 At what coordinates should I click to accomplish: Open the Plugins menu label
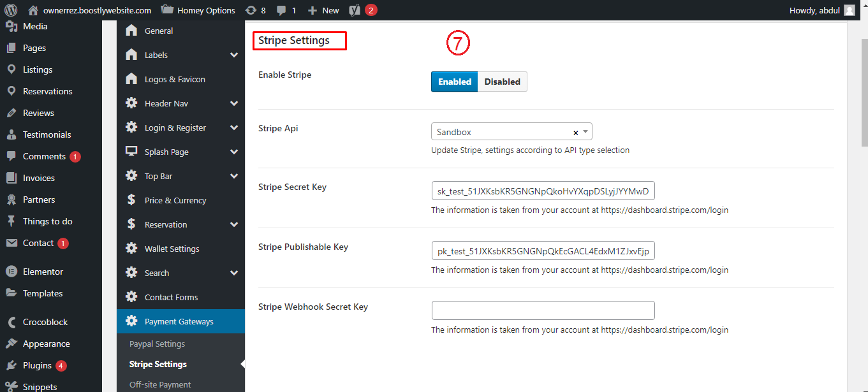click(37, 365)
